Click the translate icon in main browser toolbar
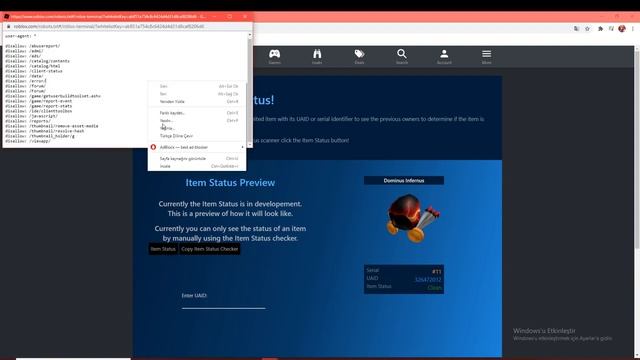The height and width of the screenshot is (360, 640). (576, 29)
